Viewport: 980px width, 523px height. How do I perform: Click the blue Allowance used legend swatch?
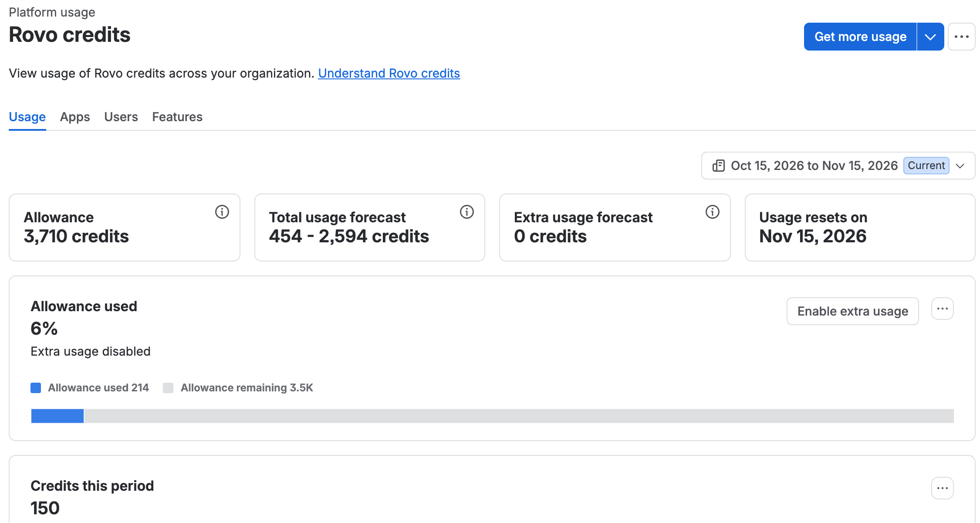pos(36,388)
